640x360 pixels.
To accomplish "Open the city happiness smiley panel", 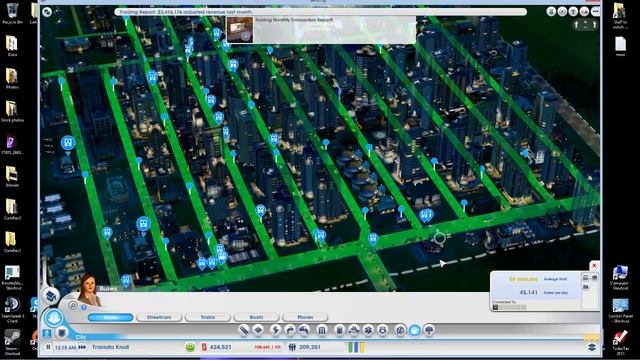I will 190,347.
